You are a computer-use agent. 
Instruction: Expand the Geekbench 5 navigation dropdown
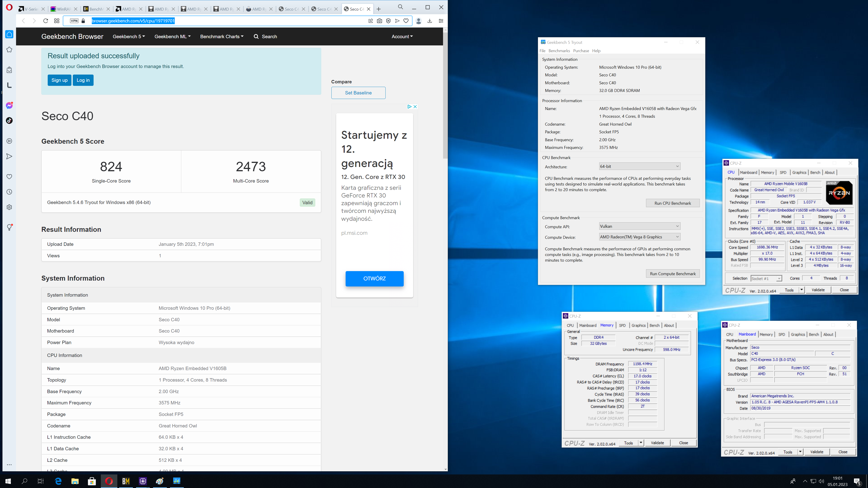(x=129, y=36)
